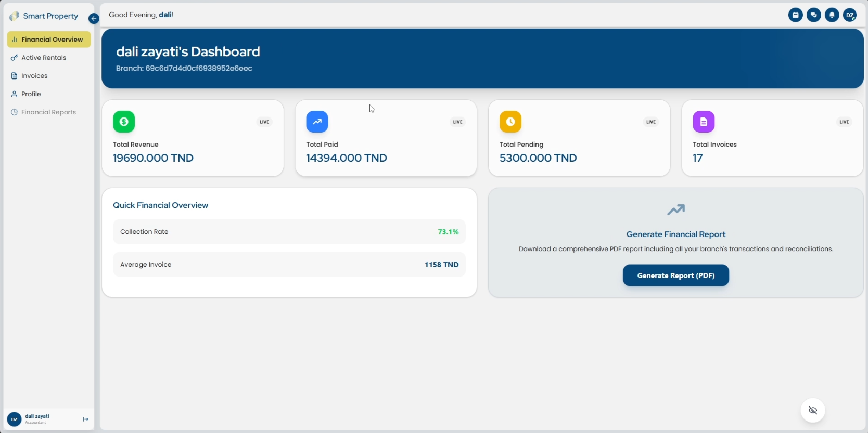Open Financial Reports in the sidebar
Screen dimensions: 868x433
(x=49, y=112)
